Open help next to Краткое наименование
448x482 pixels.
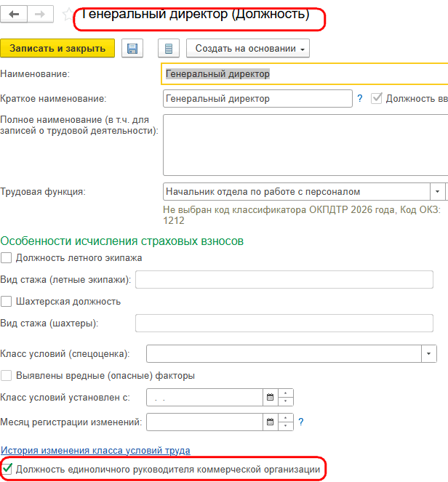point(360,98)
